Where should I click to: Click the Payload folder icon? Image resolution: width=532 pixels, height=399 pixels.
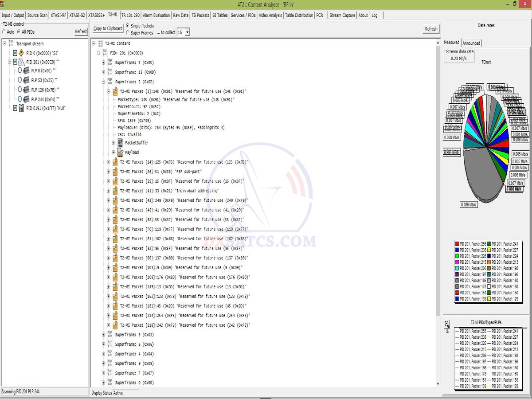tap(120, 152)
